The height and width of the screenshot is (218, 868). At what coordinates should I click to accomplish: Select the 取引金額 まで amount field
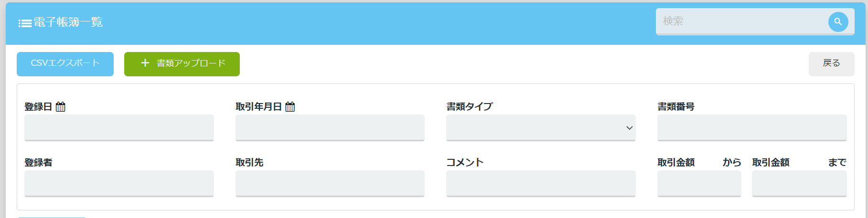click(799, 184)
